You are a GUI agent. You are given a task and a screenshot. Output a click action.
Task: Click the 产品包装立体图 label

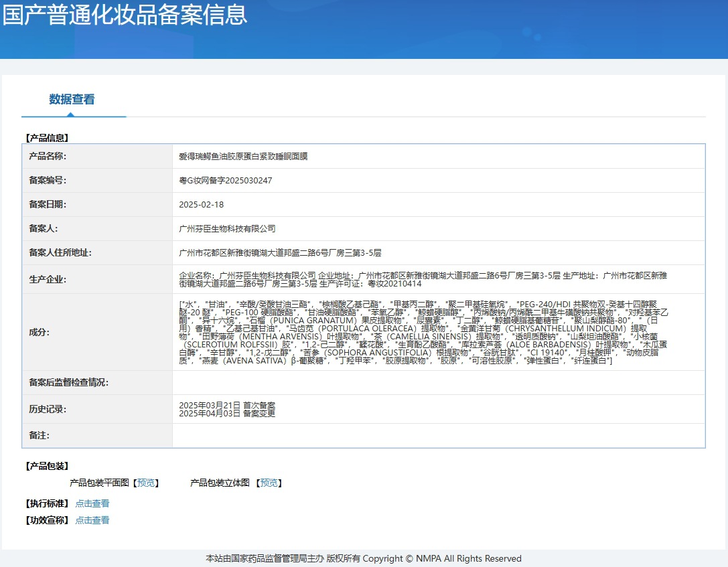coord(220,483)
